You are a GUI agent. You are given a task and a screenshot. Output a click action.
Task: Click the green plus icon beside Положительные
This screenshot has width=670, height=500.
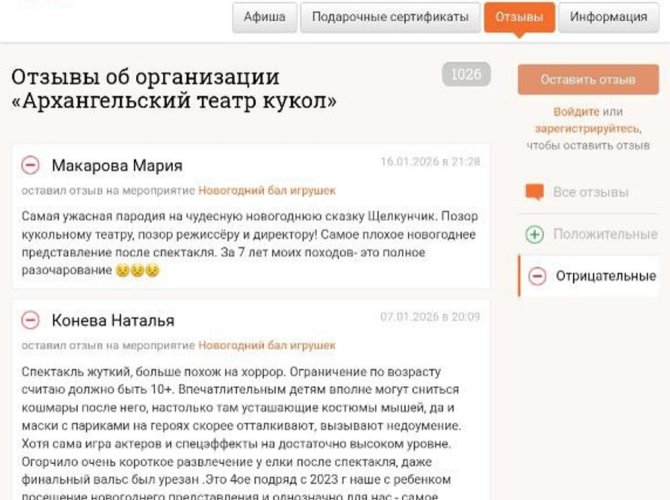pos(535,234)
